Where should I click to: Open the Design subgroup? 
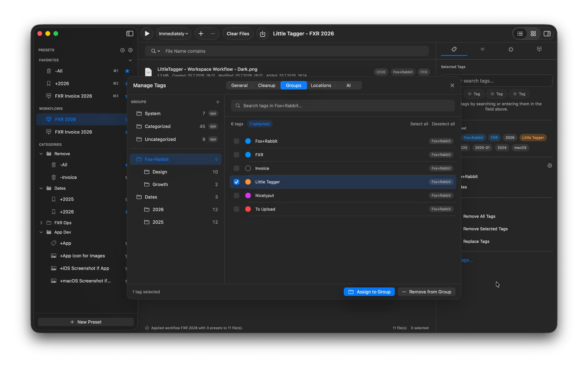[176, 172]
